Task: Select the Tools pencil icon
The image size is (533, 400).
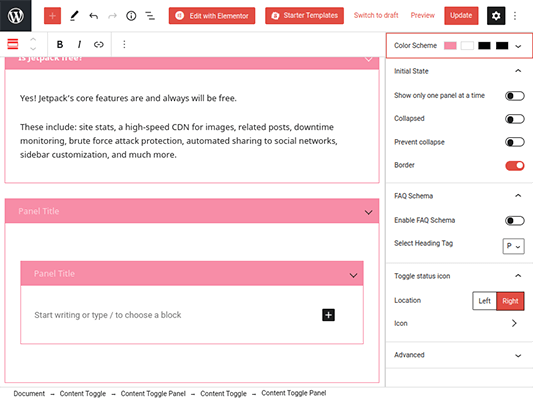Action: pyautogui.click(x=74, y=16)
